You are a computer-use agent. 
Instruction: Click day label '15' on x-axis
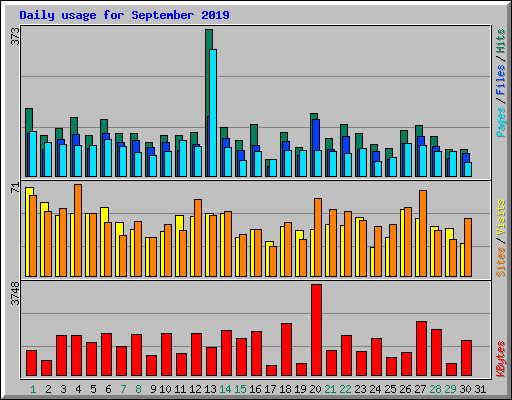[x=240, y=389]
